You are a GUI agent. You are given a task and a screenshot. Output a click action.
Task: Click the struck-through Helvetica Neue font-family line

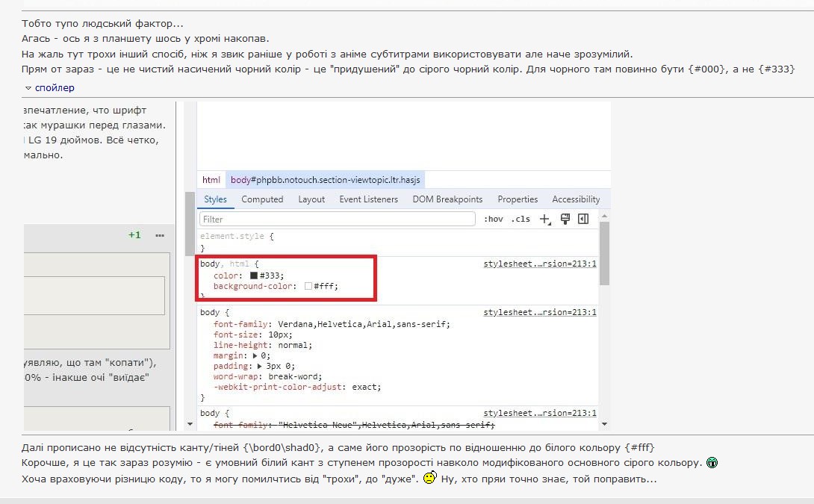pyautogui.click(x=354, y=425)
